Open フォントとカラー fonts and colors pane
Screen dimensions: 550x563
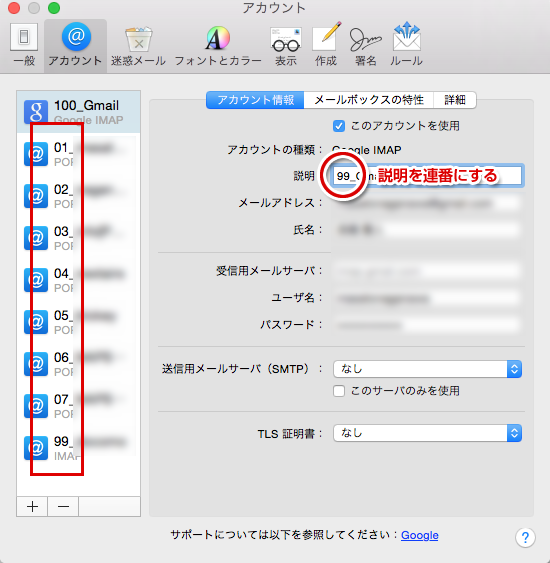[x=218, y=45]
